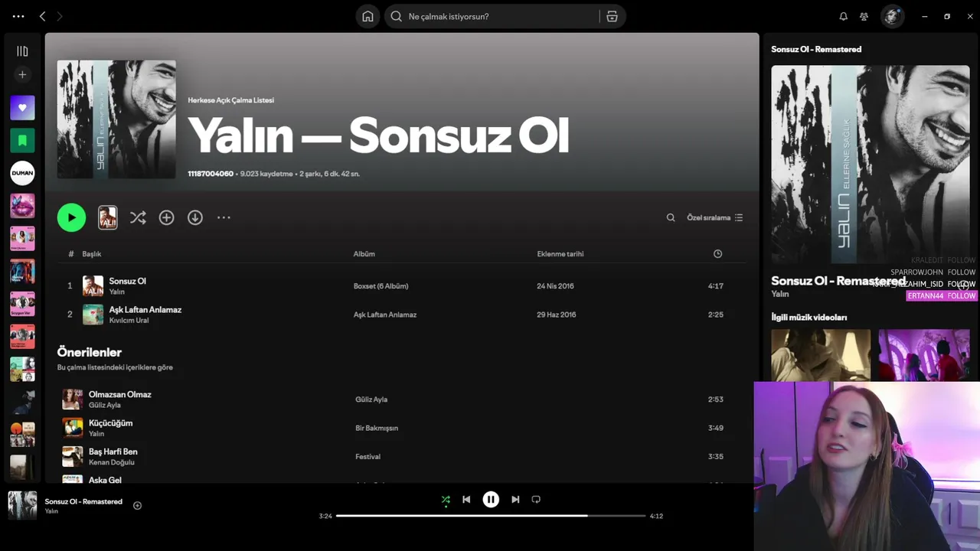Open artist 'Yalın' in the right panel
The height and width of the screenshot is (551, 980).
780,294
